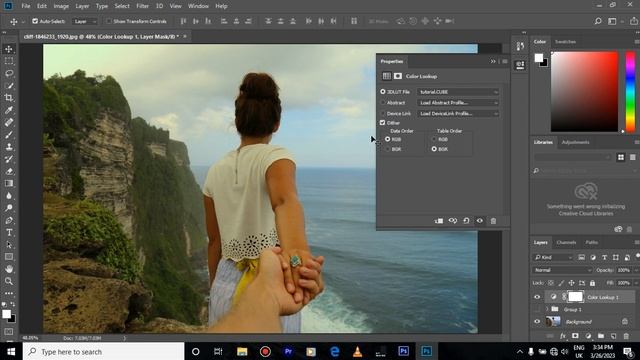Open the Filter menu
Screen dimensions: 640x360
click(x=142, y=6)
